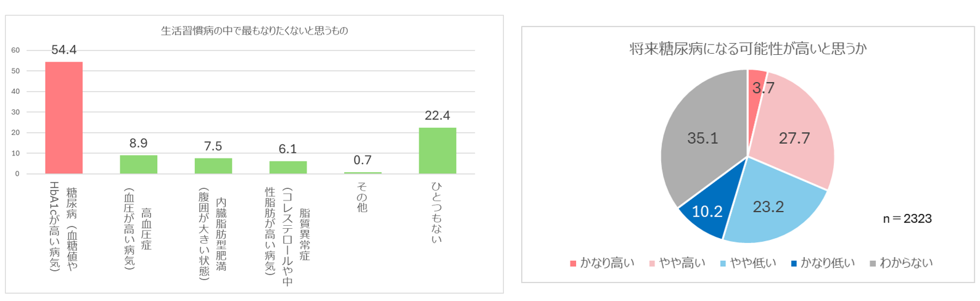Select the green 高血圧症 bar
980x301 pixels.
(138, 165)
